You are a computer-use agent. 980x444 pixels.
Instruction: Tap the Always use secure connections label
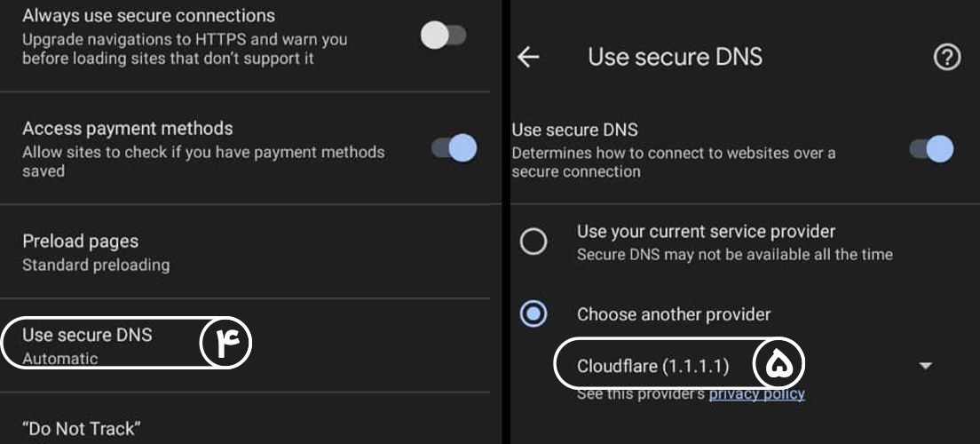[x=148, y=16]
